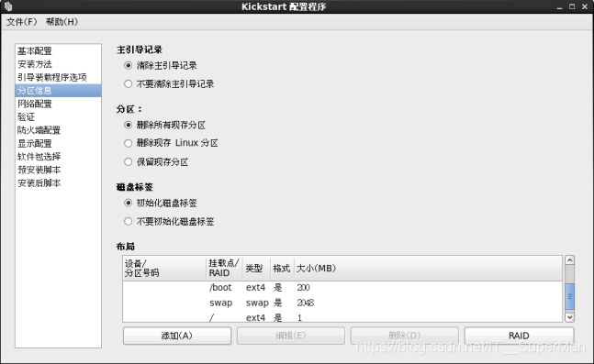Image resolution: width=594 pixels, height=364 pixels.
Task: Close the Kickstart window
Action: (585, 6)
